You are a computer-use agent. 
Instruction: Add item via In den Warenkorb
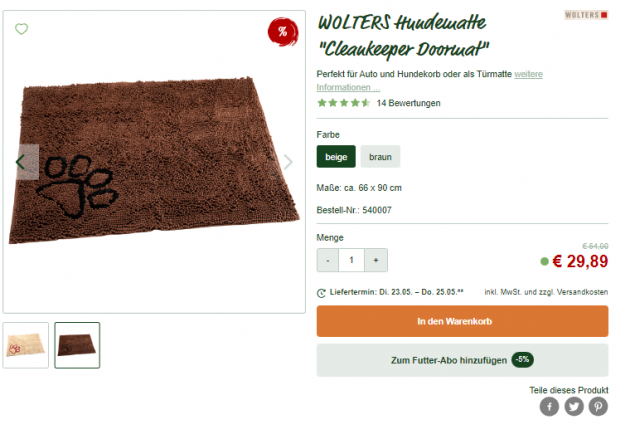click(x=462, y=321)
